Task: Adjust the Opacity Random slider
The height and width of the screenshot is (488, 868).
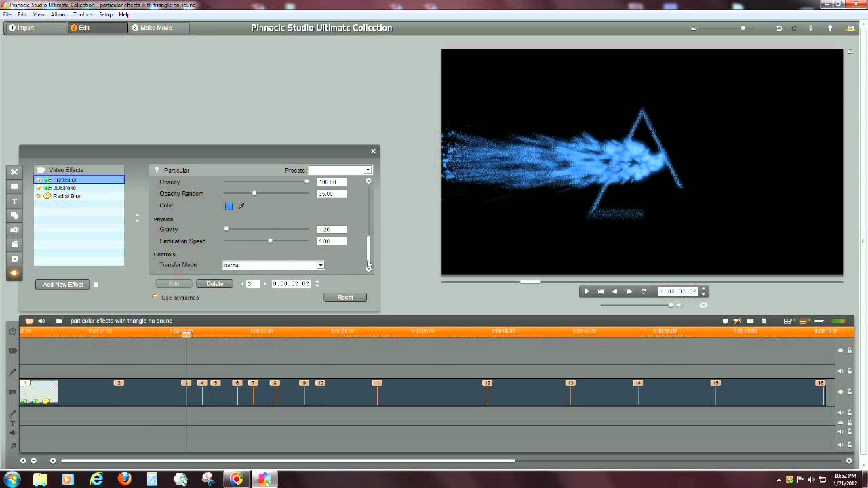Action: coord(254,194)
